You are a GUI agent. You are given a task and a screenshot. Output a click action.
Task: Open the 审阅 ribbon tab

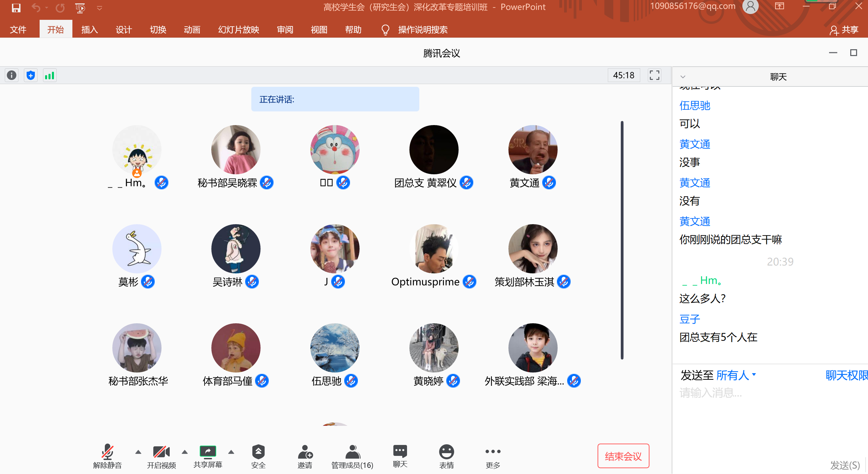[285, 30]
